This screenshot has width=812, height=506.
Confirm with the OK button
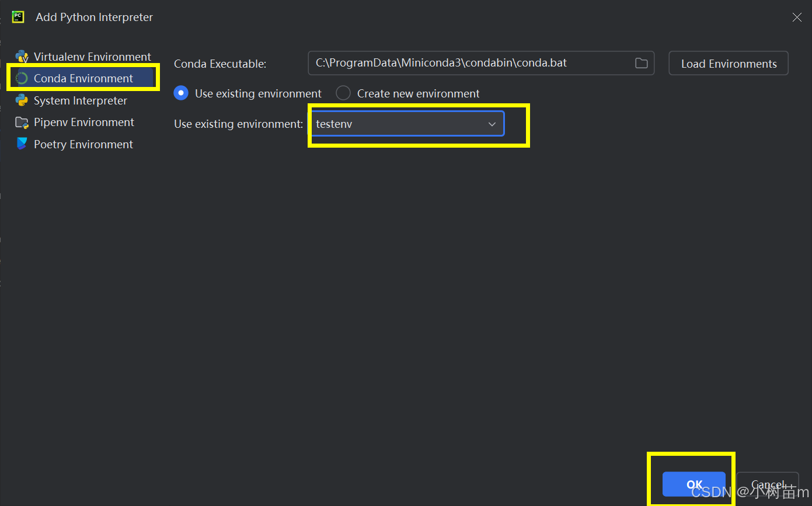coord(694,484)
